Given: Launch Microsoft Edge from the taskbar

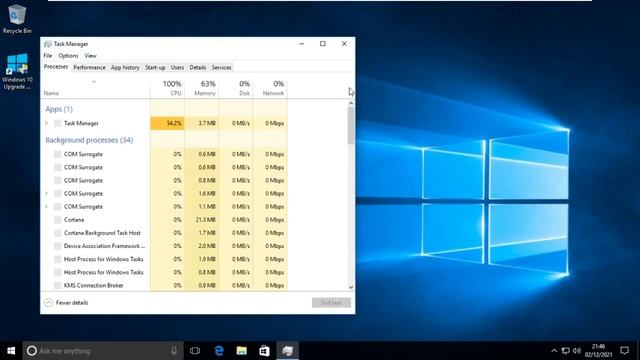Looking at the screenshot, I should 219,351.
